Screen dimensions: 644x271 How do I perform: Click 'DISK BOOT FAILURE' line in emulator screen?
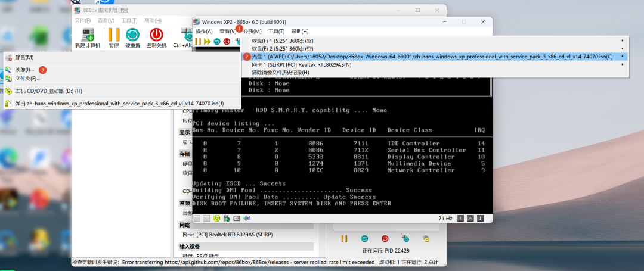coord(292,204)
